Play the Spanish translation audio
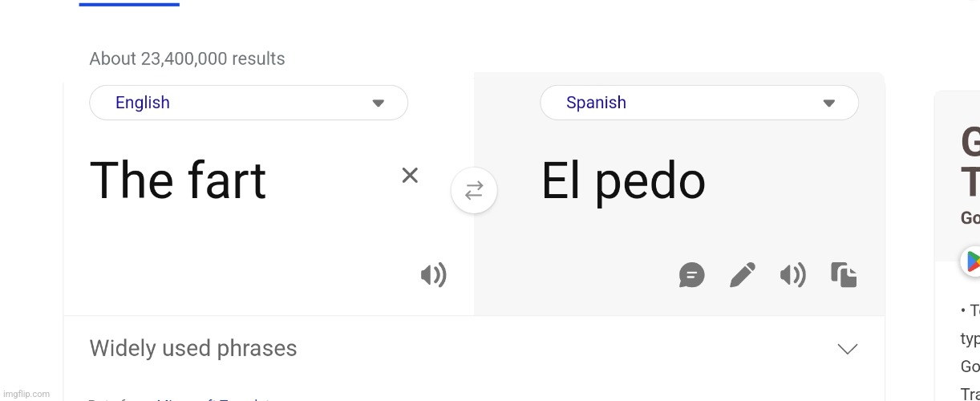The width and height of the screenshot is (980, 401). click(792, 276)
